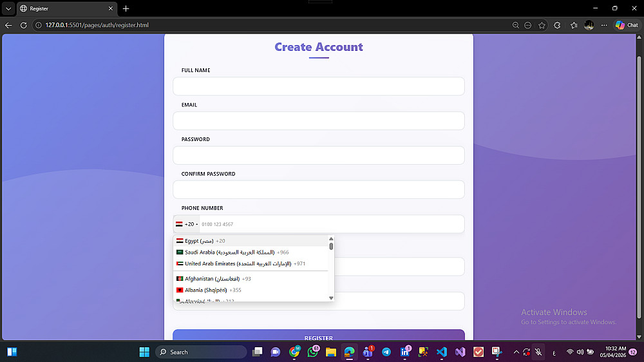This screenshot has height=362, width=644.
Task: Open the site information icon in address bar
Action: coord(39,25)
